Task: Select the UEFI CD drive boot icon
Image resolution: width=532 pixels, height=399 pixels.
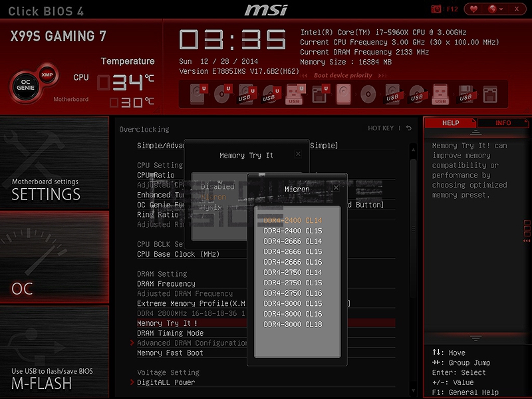Action: pos(223,94)
